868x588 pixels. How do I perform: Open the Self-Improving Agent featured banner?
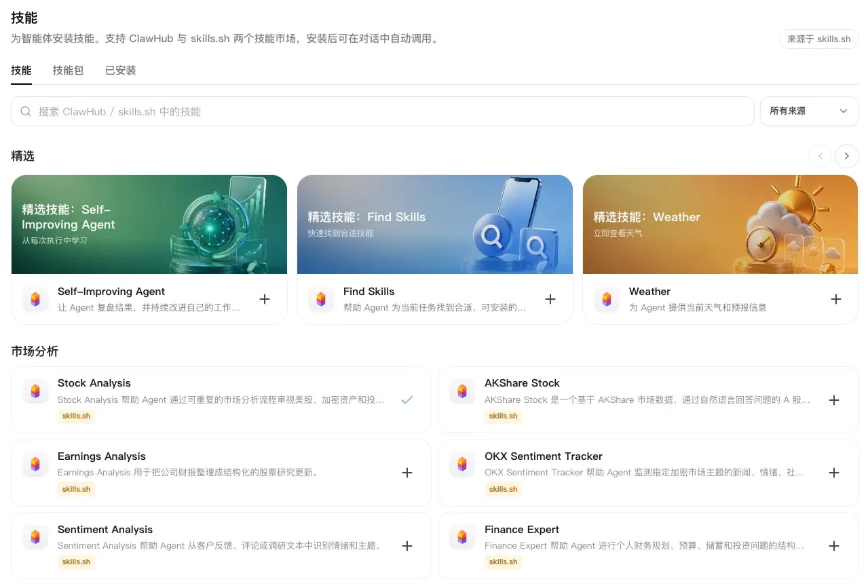click(149, 224)
